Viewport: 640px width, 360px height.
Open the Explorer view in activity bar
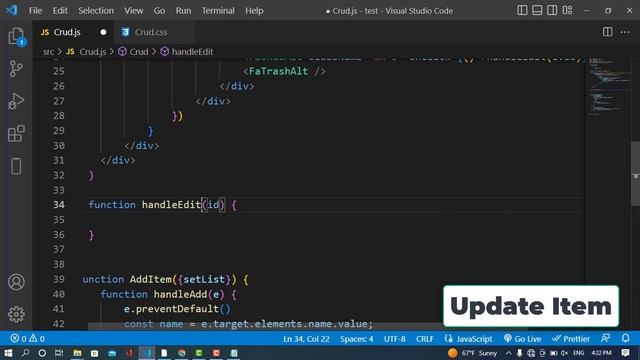click(16, 36)
